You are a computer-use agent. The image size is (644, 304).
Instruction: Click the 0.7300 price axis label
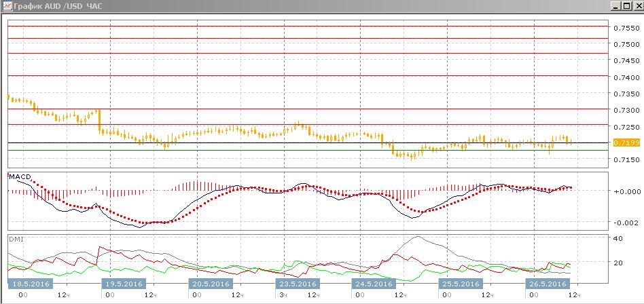pyautogui.click(x=626, y=111)
